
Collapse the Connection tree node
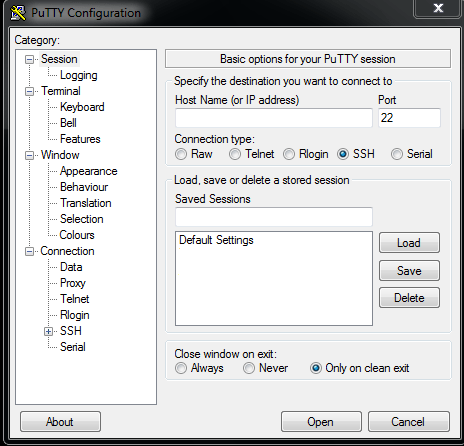29,252
